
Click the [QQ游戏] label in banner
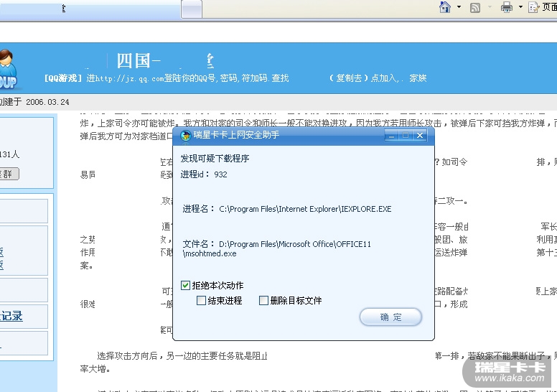tap(63, 78)
